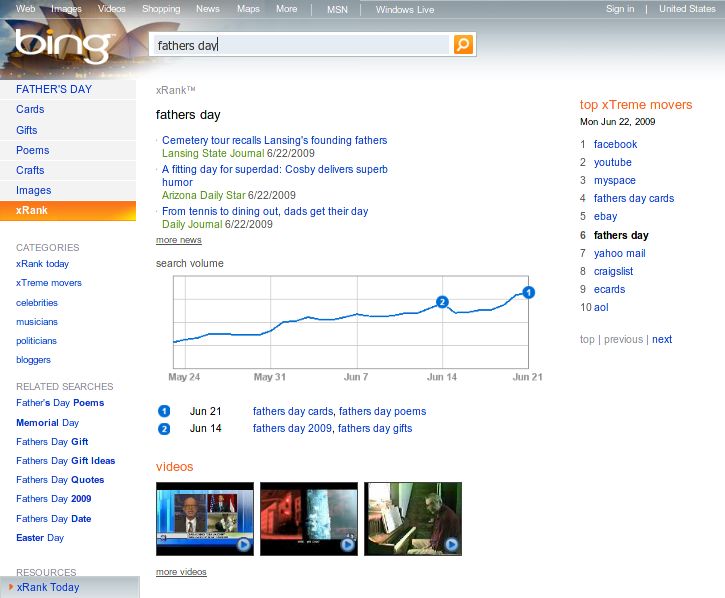Open xRank Today resource link
The height and width of the screenshot is (598, 725).
pyautogui.click(x=48, y=587)
